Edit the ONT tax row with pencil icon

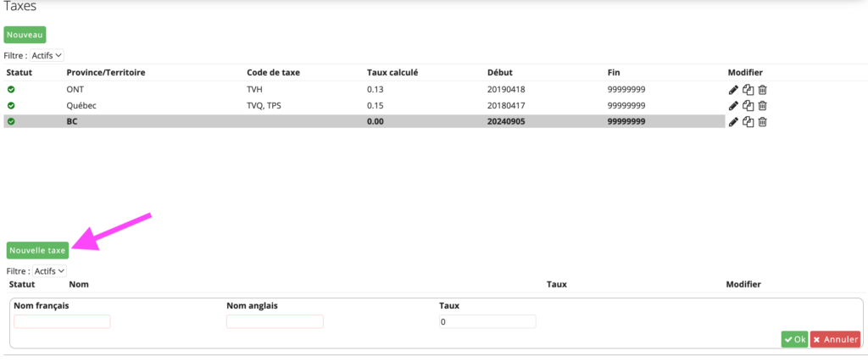(733, 90)
